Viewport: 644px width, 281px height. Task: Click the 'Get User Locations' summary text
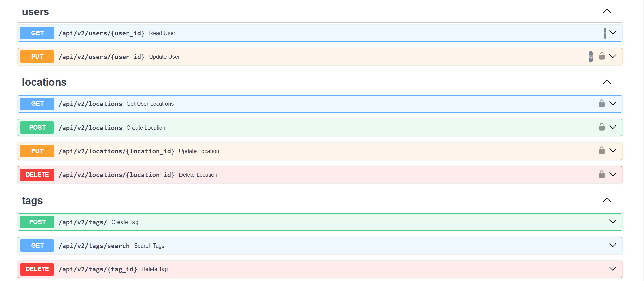click(x=150, y=104)
